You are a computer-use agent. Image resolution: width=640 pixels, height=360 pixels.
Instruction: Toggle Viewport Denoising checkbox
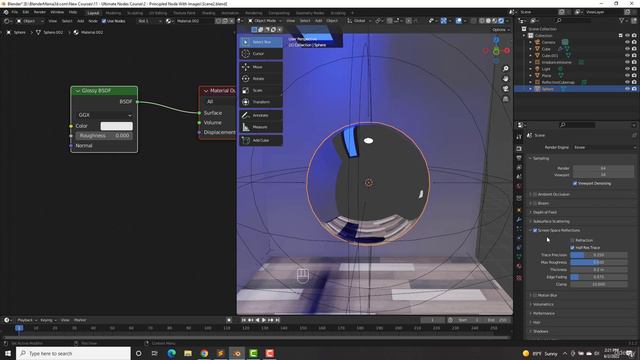(575, 184)
